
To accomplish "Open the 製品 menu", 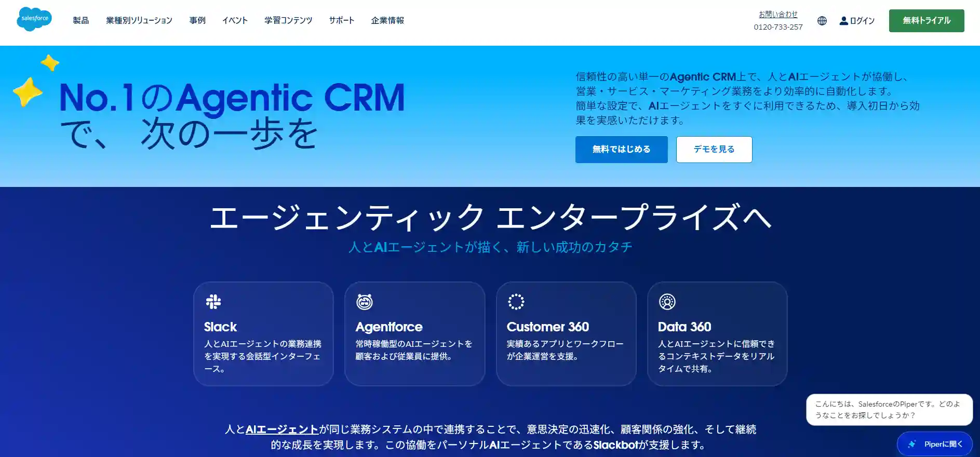I will pyautogui.click(x=80, y=20).
